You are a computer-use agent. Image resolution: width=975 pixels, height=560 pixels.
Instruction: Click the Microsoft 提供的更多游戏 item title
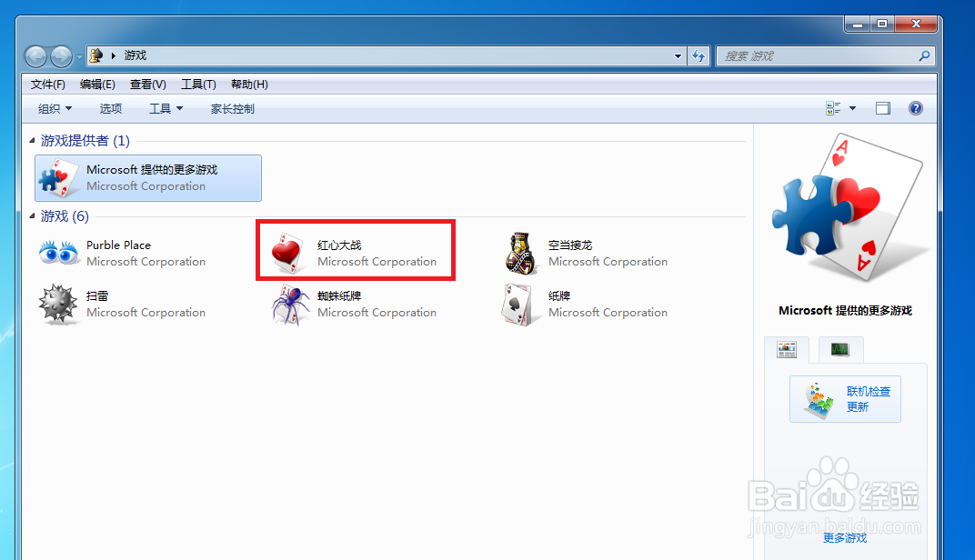[x=153, y=170]
